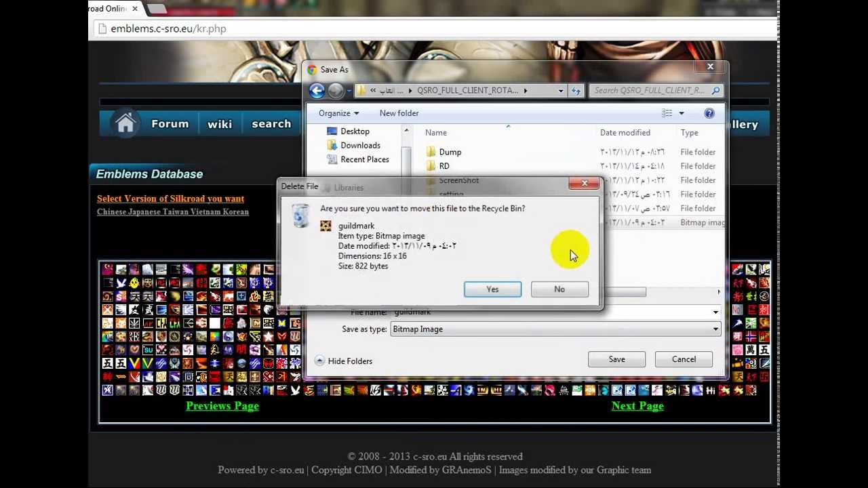Screen dimensions: 868x488
Task: Sort by the Name column header
Action: pos(436,133)
